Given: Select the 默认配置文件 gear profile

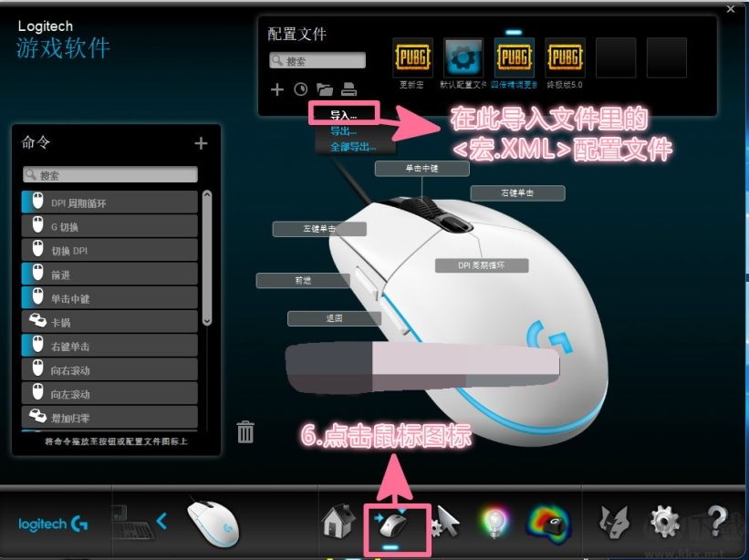Looking at the screenshot, I should tap(463, 57).
